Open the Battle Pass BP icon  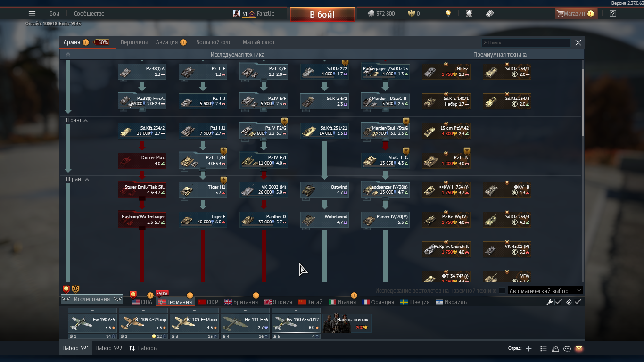(x=490, y=14)
